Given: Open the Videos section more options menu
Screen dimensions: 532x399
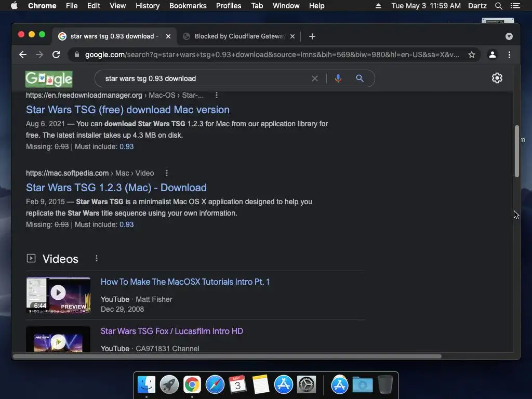Looking at the screenshot, I should click(x=97, y=259).
